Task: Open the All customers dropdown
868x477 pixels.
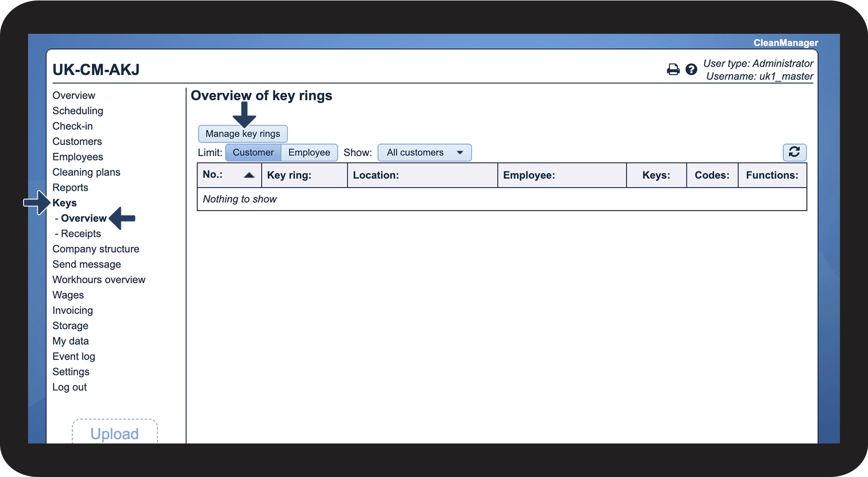Action: tap(424, 152)
